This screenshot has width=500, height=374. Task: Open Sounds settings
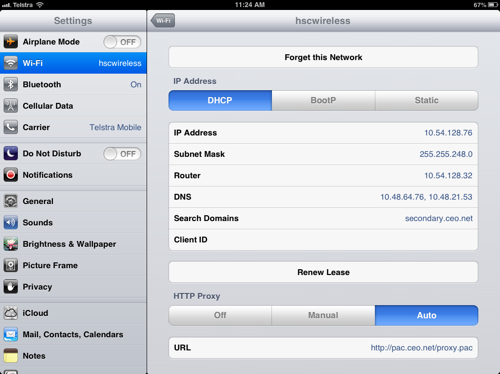point(73,222)
